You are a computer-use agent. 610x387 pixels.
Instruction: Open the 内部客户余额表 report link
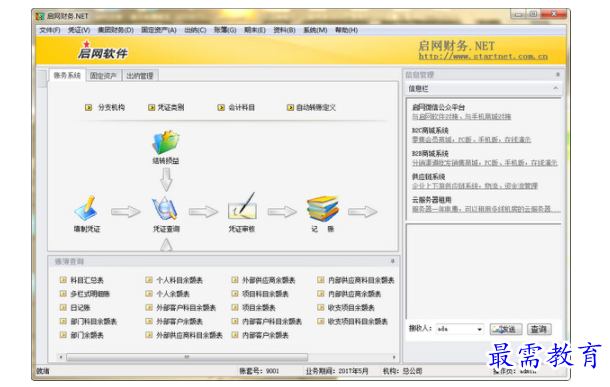pyautogui.click(x=265, y=335)
